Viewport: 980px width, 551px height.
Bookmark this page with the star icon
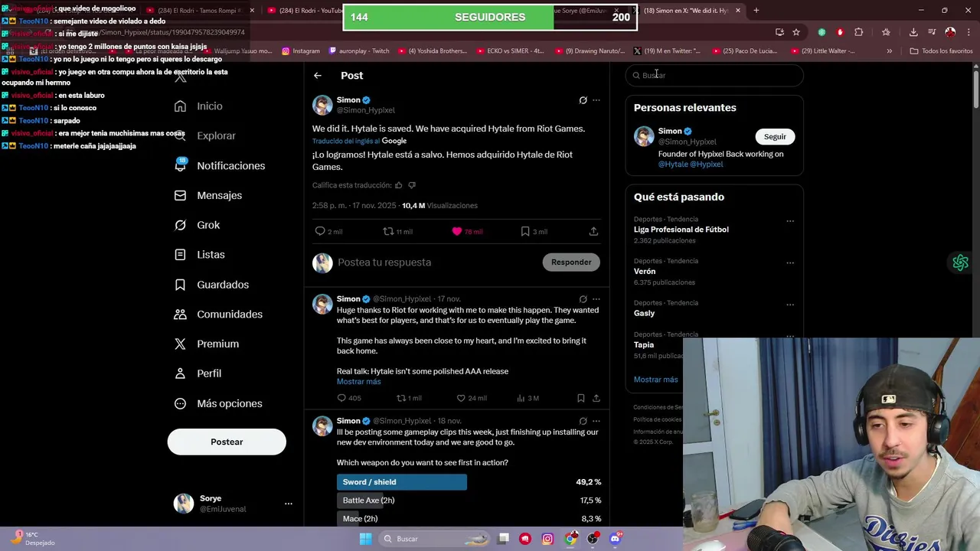click(x=796, y=32)
